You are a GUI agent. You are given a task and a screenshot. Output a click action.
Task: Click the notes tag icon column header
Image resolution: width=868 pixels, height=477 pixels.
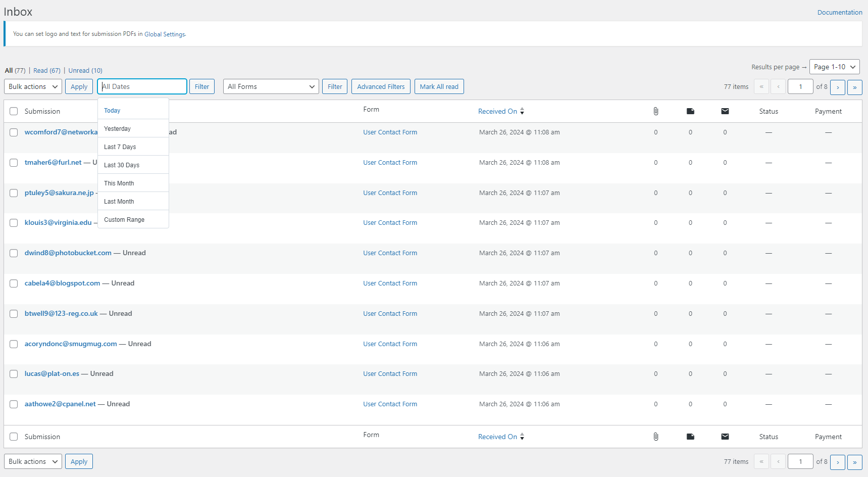pos(690,111)
